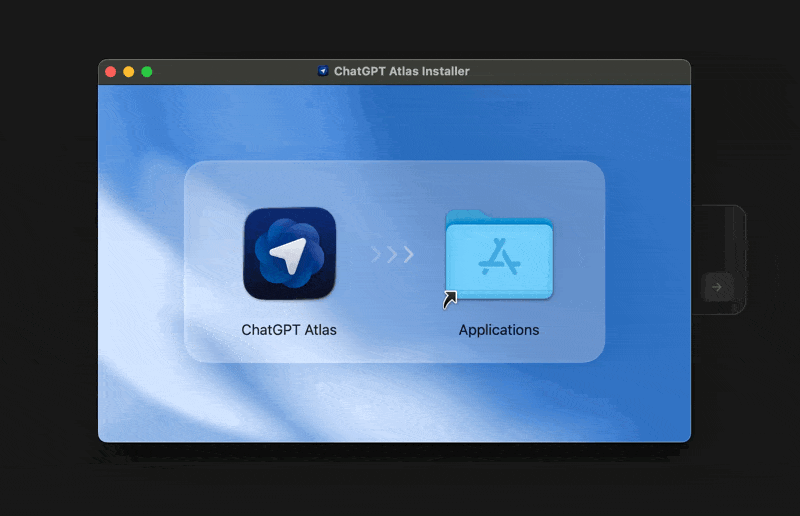
Task: Click the top tab of the Applications folder
Action: 468,215
